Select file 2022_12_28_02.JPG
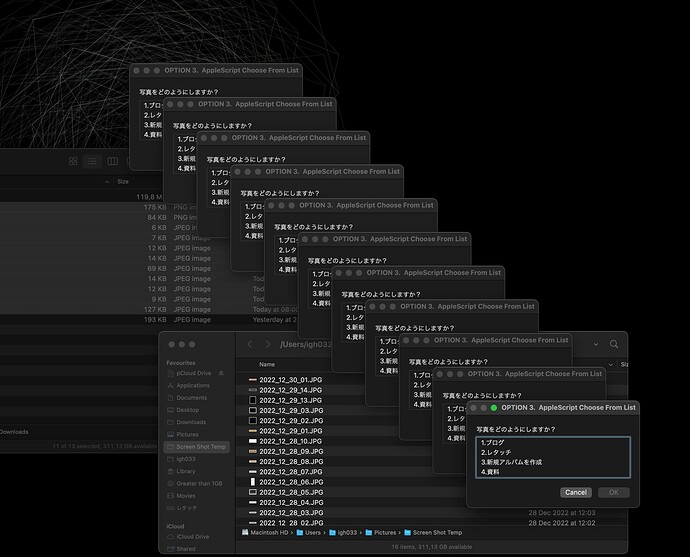690x557 pixels. point(290,523)
